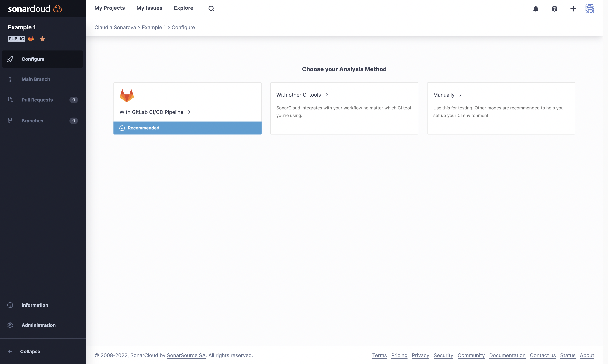Go to My Issues

[149, 8]
